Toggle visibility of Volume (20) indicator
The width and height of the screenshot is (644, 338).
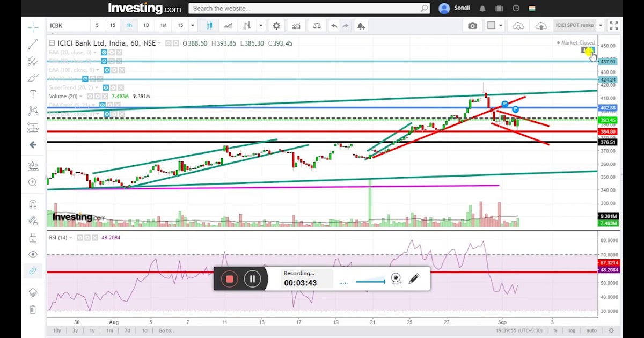[90, 96]
